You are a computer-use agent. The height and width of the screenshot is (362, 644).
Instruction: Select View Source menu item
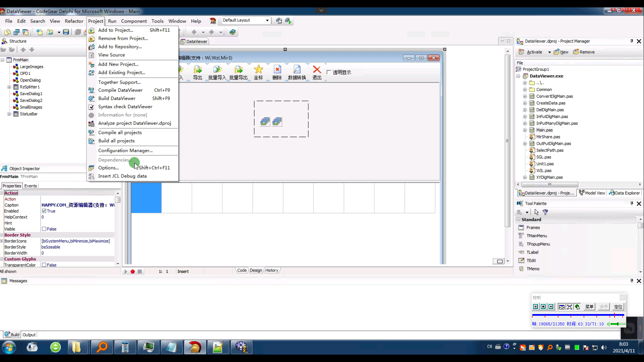111,55
